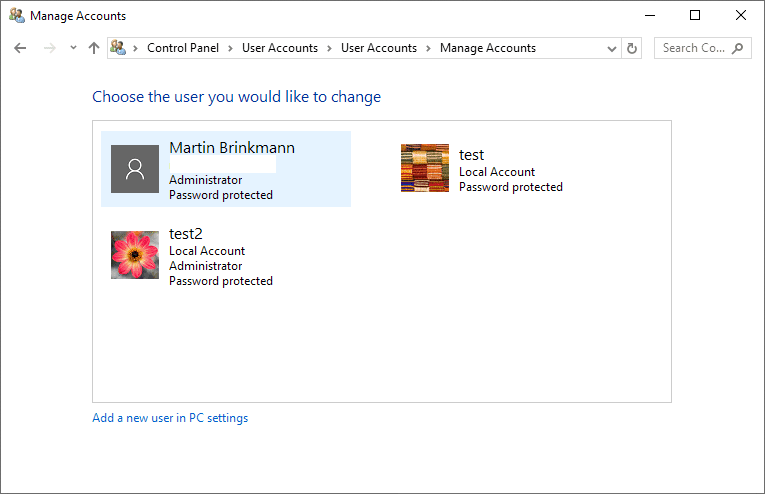
Task: Select test account patchwork picture
Action: click(x=425, y=168)
